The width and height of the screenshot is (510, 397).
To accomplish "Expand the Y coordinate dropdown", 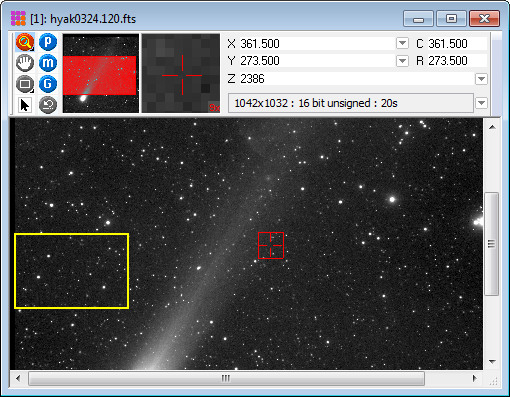I will [402, 61].
